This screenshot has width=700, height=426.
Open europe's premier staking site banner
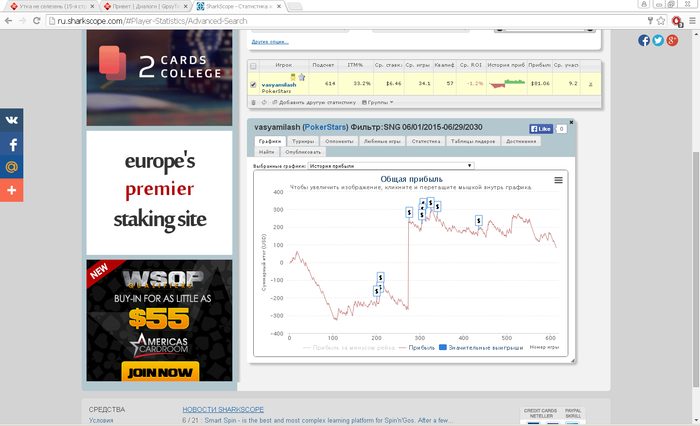coord(159,192)
